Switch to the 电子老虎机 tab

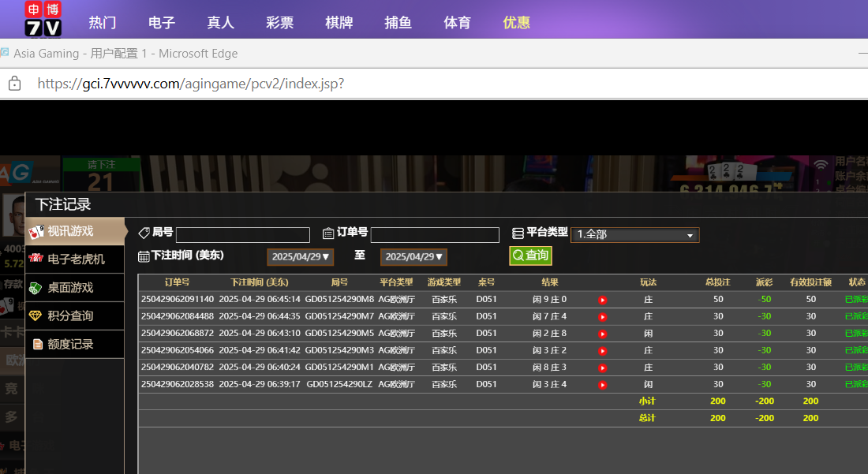click(76, 259)
